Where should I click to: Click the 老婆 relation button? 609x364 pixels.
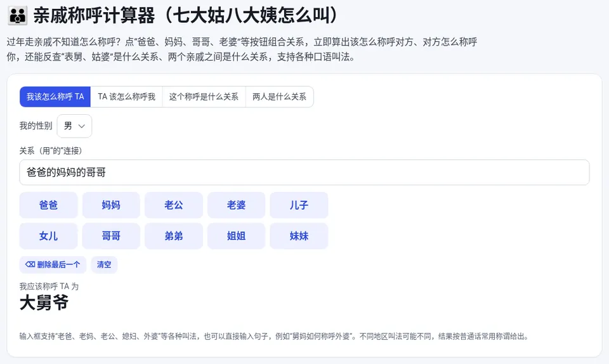pyautogui.click(x=236, y=205)
